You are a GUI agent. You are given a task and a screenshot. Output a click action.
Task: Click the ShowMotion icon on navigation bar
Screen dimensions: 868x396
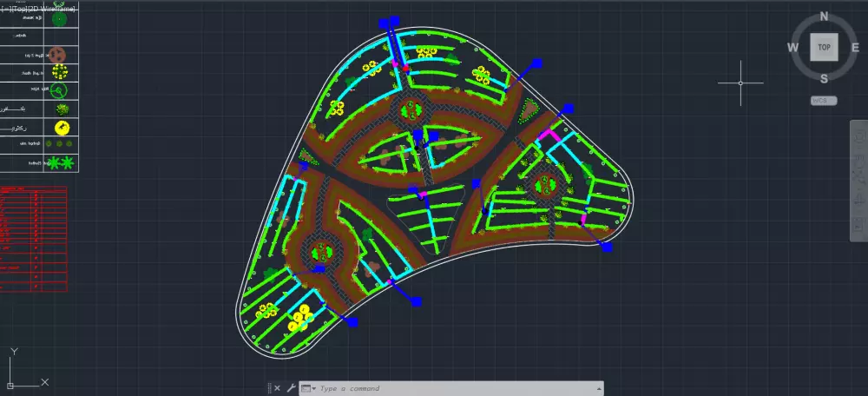(x=859, y=224)
